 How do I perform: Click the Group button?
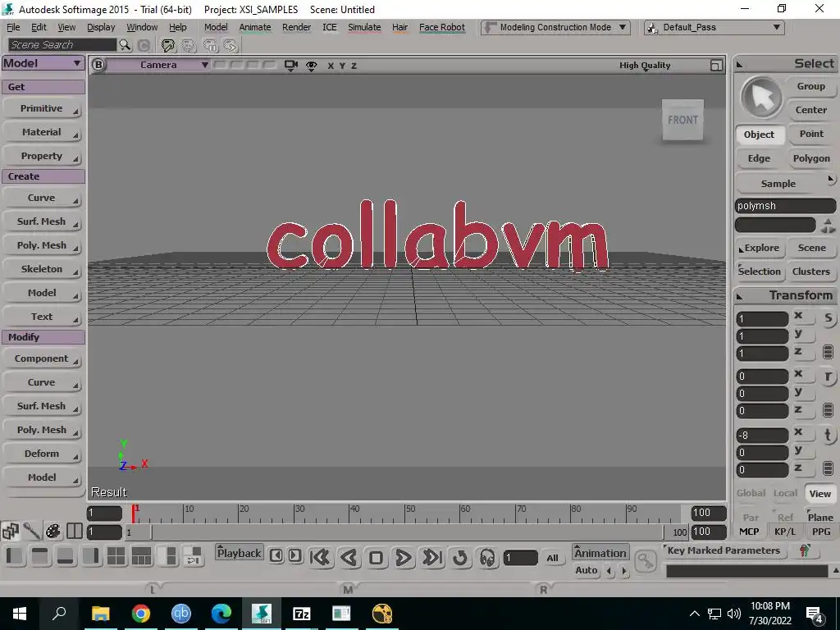pos(811,86)
